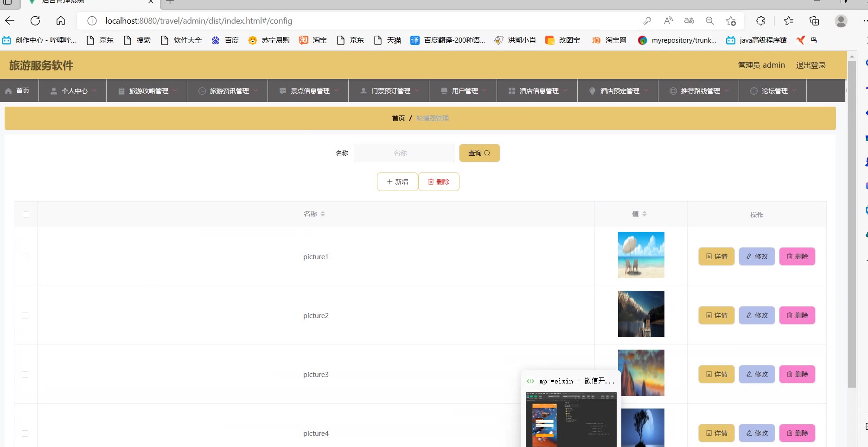This screenshot has height=447, width=868.
Task: Expand the 酒店信息管理 menu
Action: (x=537, y=91)
